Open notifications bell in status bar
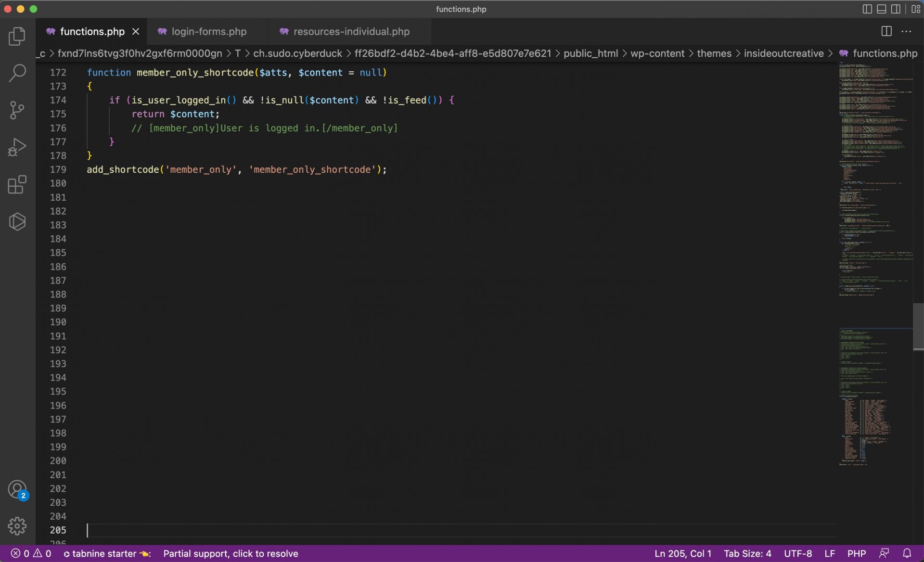The image size is (924, 562). click(x=907, y=553)
